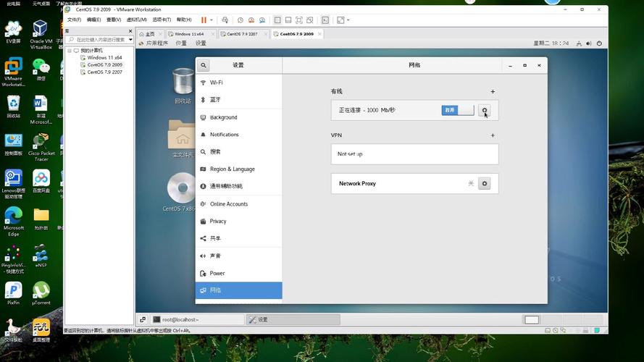Select CentOS 7.9 2207 in library tree
644x362 pixels.
pos(104,72)
